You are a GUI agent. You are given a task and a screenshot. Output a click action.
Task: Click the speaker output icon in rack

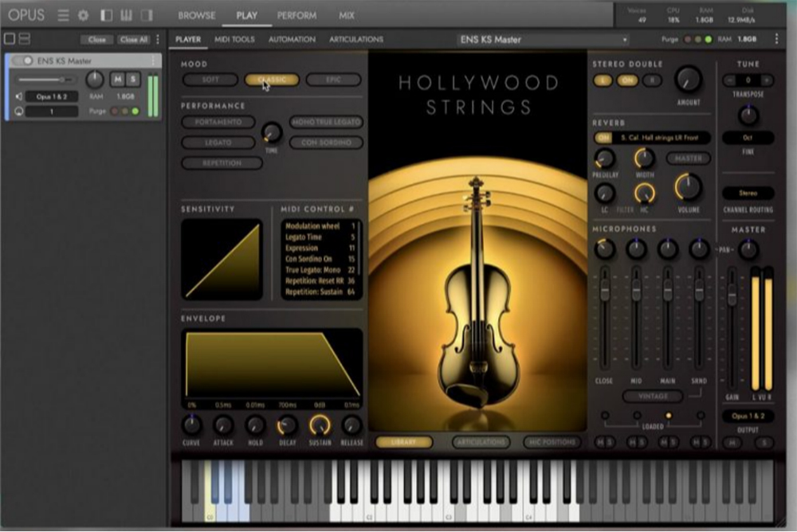point(19,96)
